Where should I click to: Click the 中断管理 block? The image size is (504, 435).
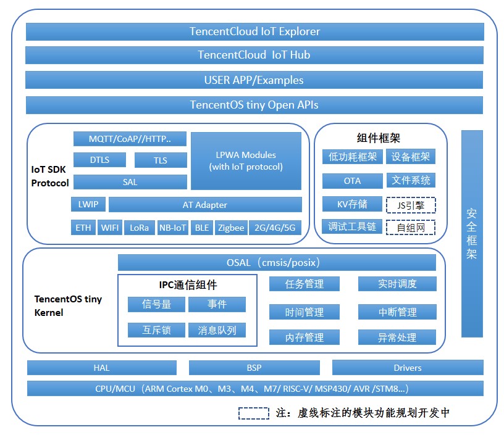397,312
